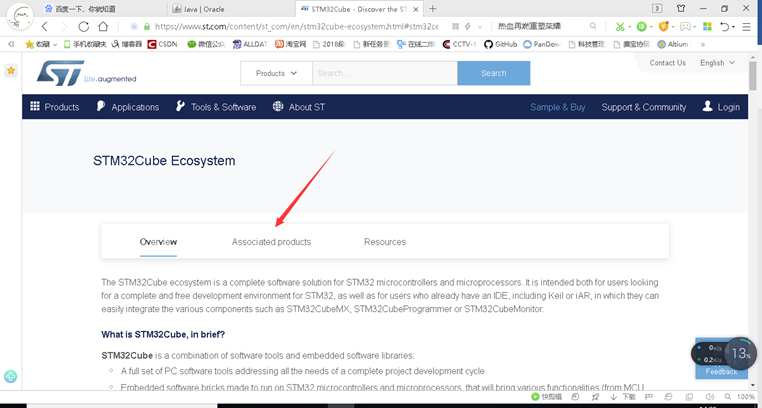The width and height of the screenshot is (762, 408).
Task: Click the status bar rocket accelerator icon
Action: (595, 397)
